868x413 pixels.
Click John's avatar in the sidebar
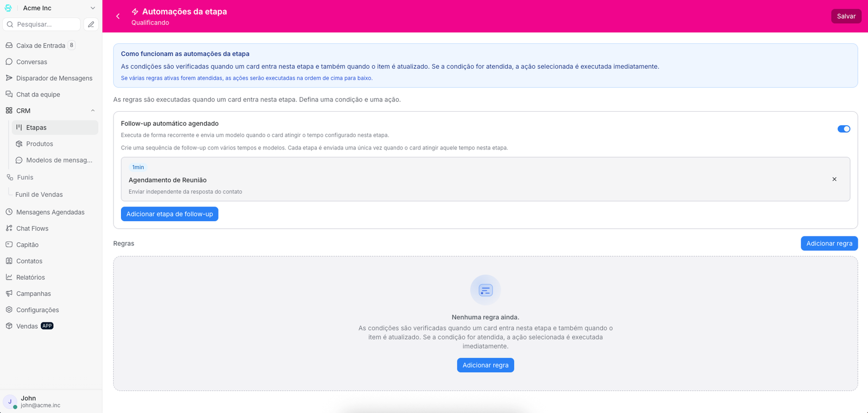[x=10, y=402]
